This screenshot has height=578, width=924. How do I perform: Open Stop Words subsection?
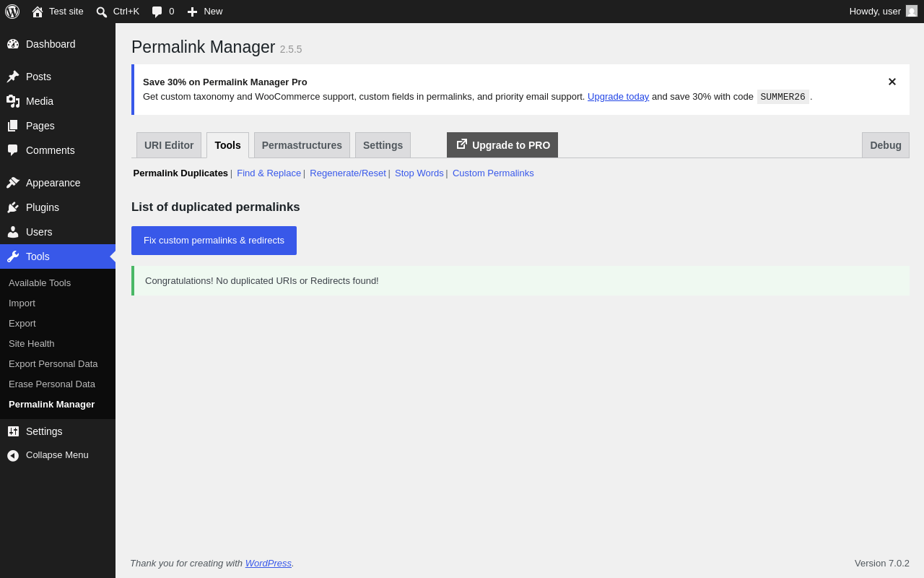[419, 173]
